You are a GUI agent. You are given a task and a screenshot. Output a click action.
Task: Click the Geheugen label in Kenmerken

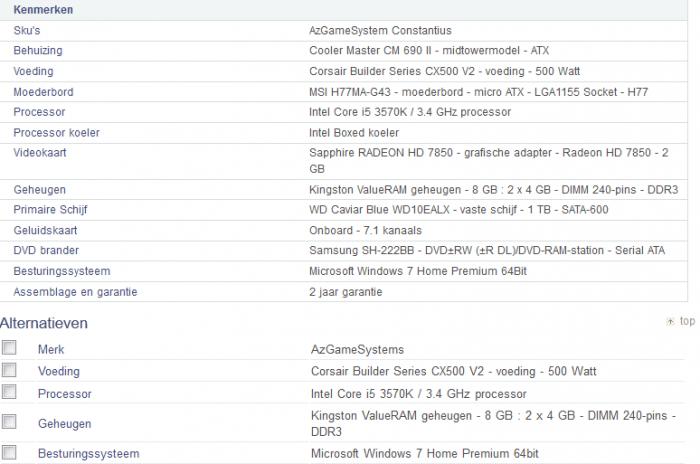[40, 190]
